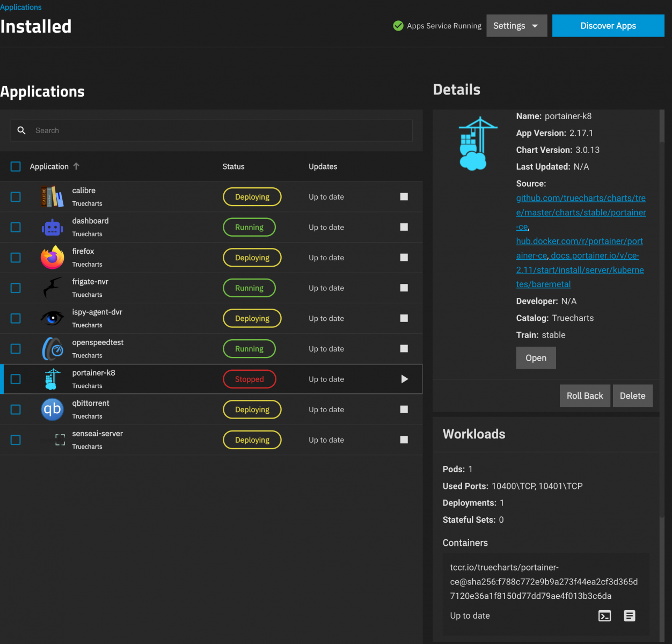Click the Workloads heading
Screen dimensions: 672x644
click(474, 434)
